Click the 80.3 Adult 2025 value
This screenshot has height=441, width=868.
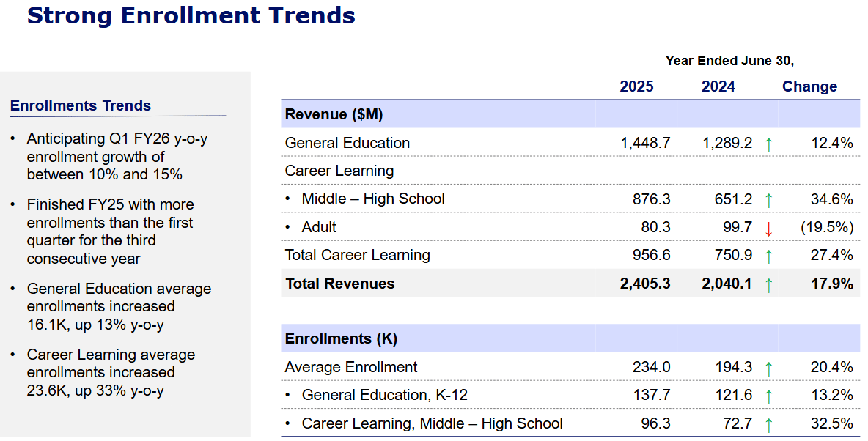tap(656, 227)
